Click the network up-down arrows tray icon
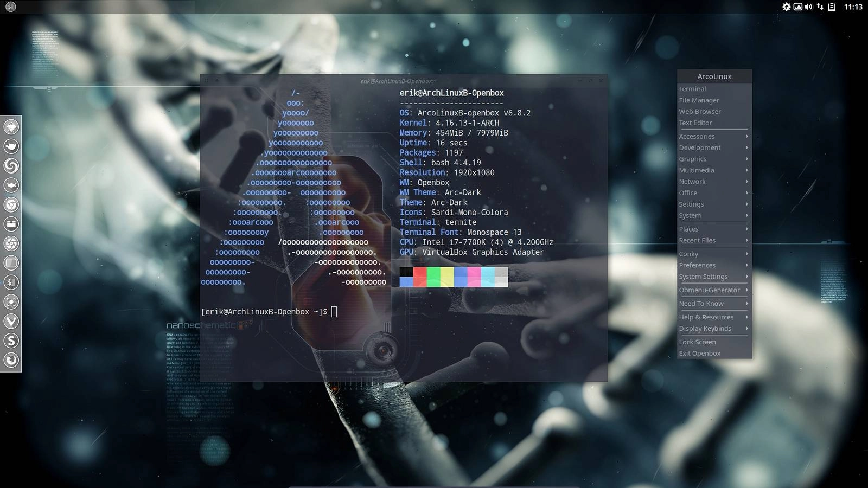 (820, 7)
